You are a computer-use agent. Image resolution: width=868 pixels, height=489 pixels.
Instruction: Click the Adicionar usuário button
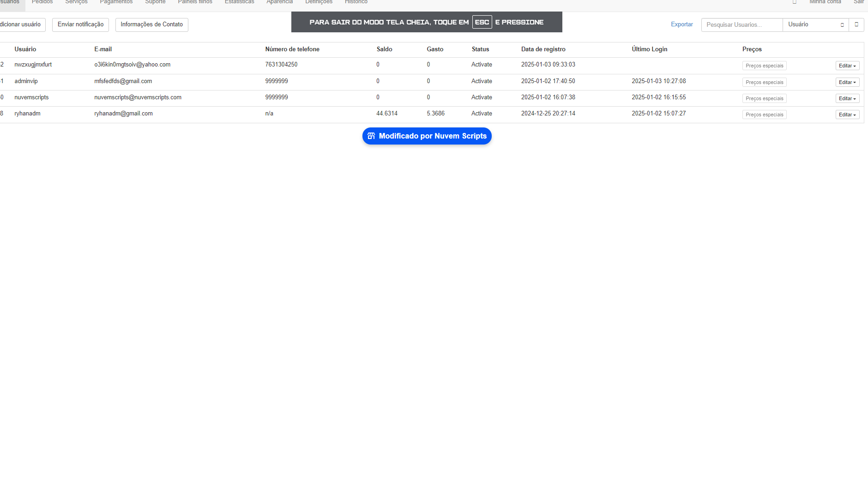(20, 24)
